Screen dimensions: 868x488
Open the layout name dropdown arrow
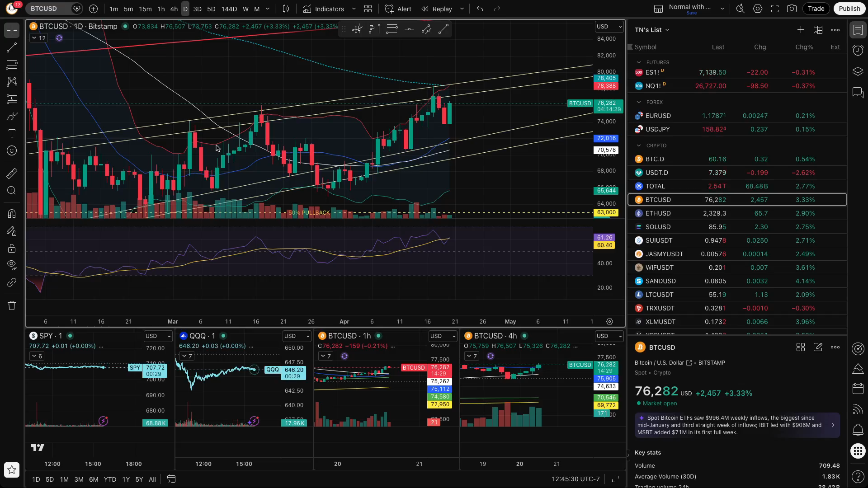722,9
